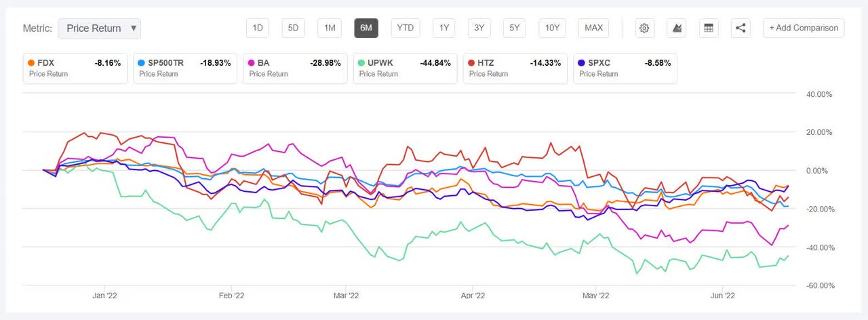Click the orange FDX legend dot
The image size is (868, 320).
31,63
